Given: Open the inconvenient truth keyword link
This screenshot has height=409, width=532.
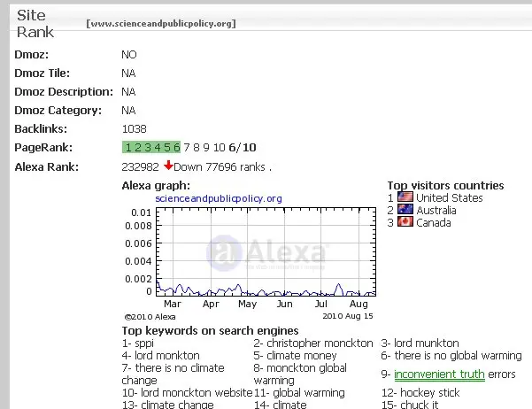Looking at the screenshot, I should pos(439,374).
